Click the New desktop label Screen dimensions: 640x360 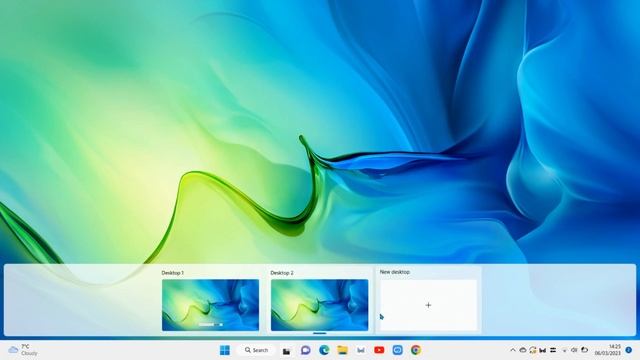pyautogui.click(x=395, y=272)
